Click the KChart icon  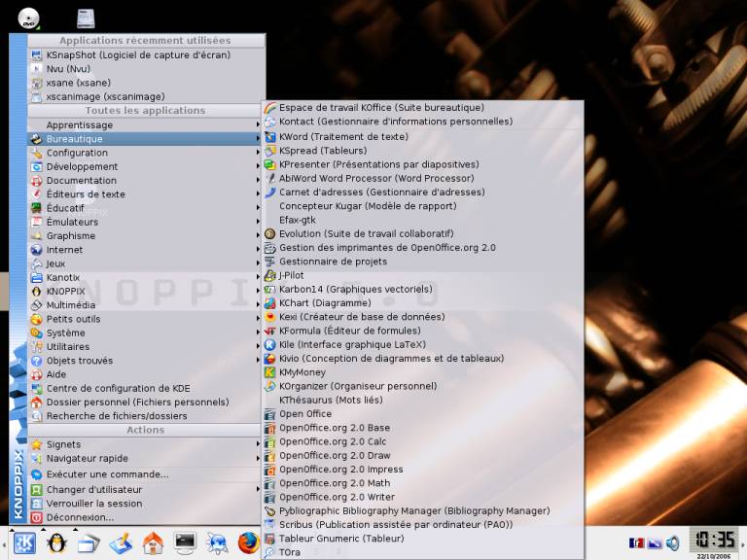270,303
